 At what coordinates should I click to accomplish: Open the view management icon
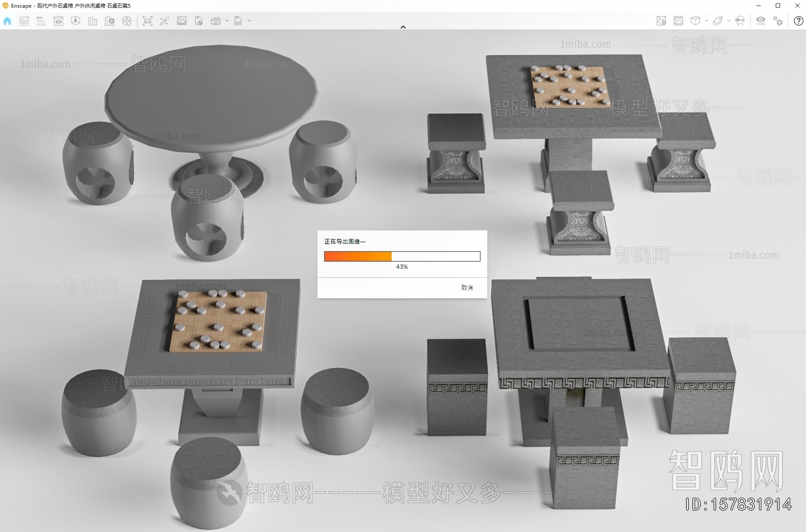pyautogui.click(x=58, y=21)
